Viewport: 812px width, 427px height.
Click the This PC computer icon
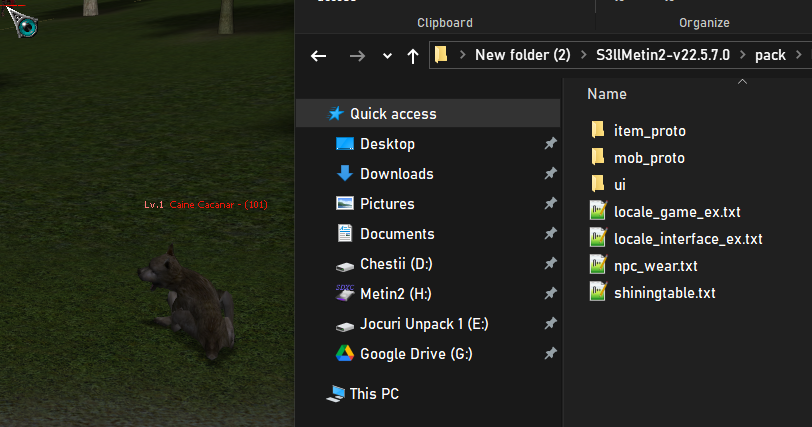point(336,394)
